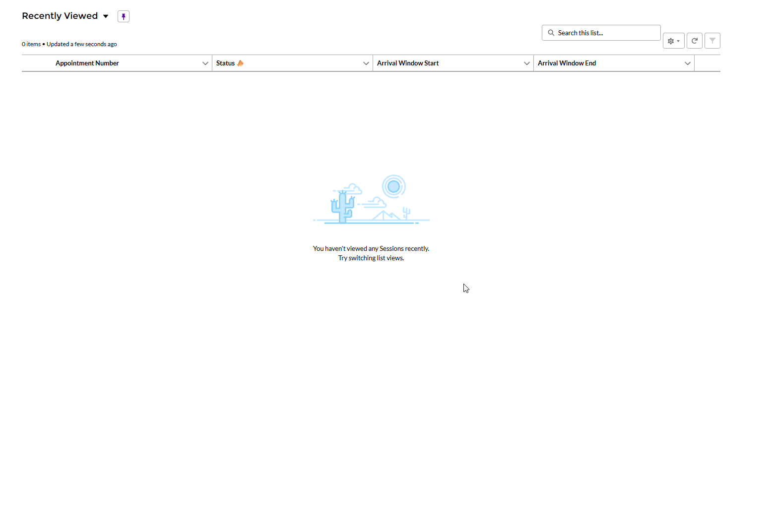
Task: Open the Recently Viewed list view dropdown arrow
Action: 106,16
